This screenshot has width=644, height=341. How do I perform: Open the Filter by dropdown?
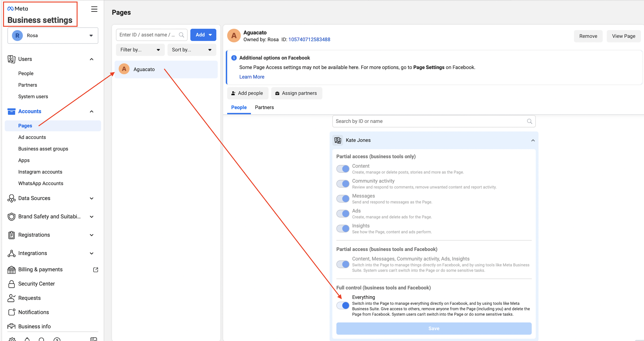pyautogui.click(x=140, y=50)
